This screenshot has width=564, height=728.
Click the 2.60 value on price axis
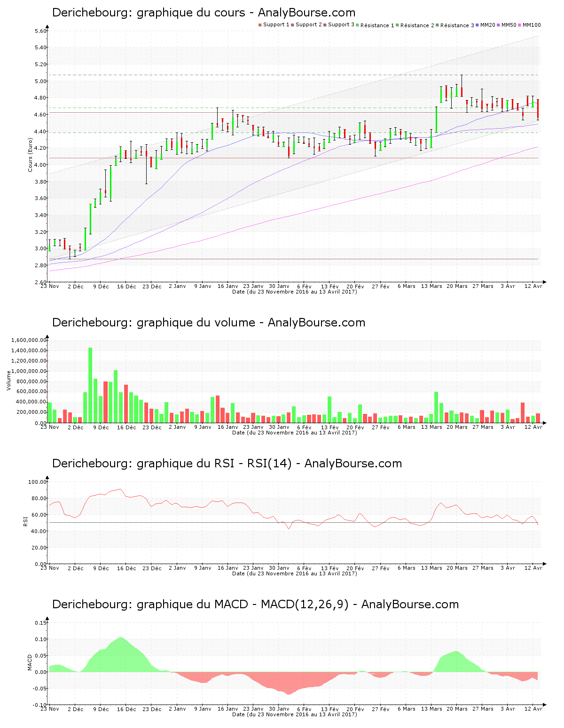coord(41,282)
